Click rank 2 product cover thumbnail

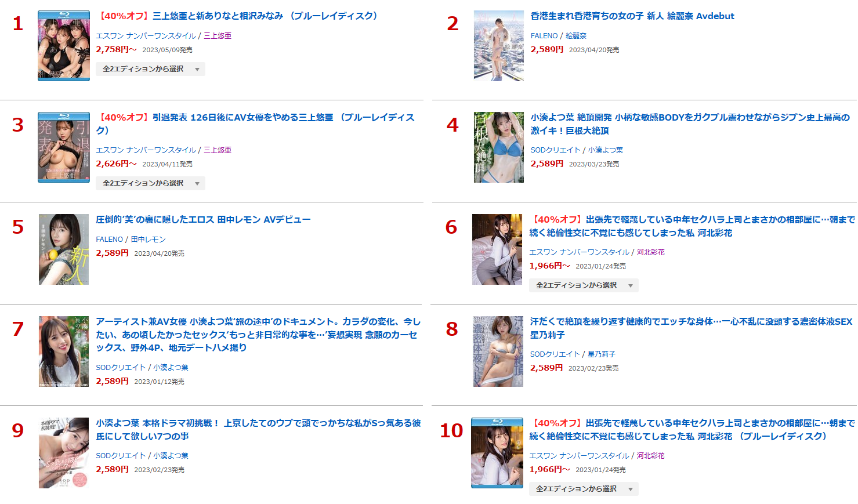pos(499,46)
